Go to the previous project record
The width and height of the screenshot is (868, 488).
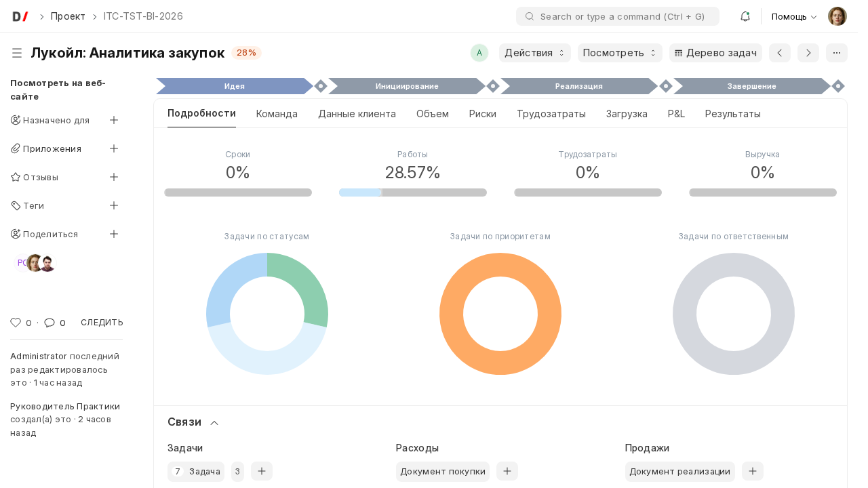click(x=780, y=53)
